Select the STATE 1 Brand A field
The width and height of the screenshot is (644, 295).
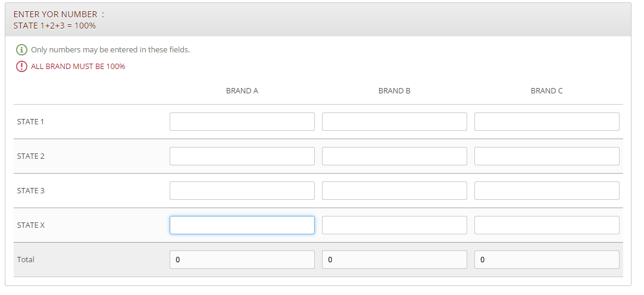(x=242, y=122)
